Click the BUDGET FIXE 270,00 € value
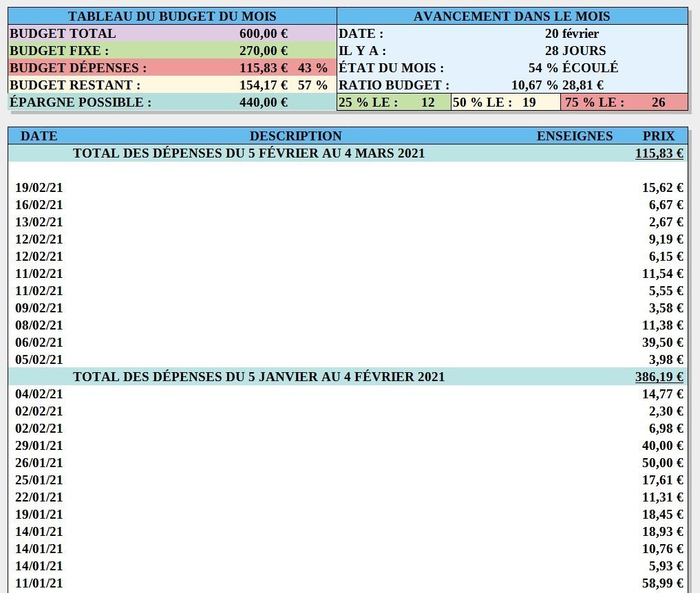 point(264,50)
